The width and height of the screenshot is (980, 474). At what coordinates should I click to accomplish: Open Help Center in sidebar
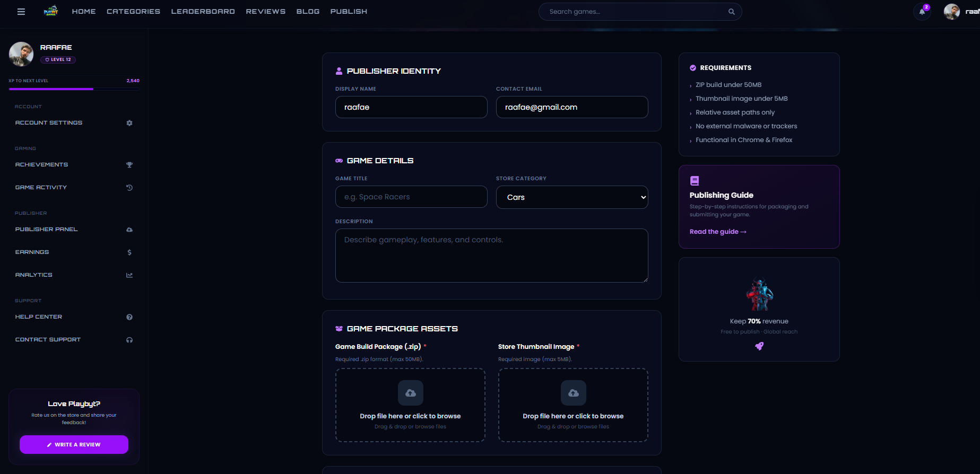click(x=74, y=317)
